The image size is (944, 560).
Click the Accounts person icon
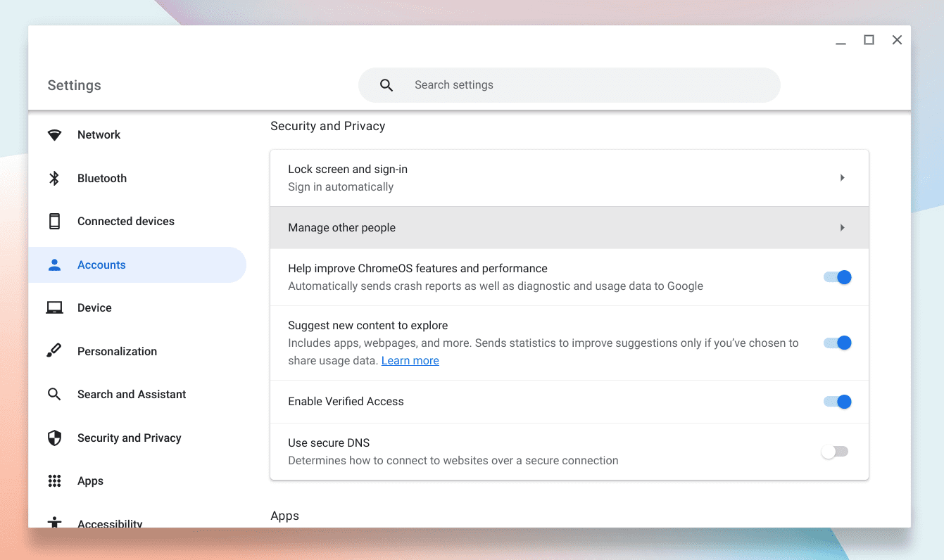click(x=54, y=265)
